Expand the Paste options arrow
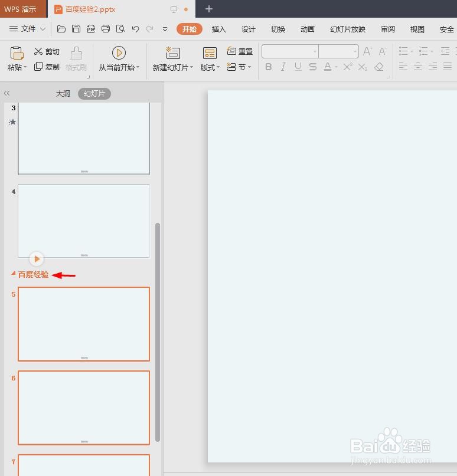 pyautogui.click(x=25, y=67)
